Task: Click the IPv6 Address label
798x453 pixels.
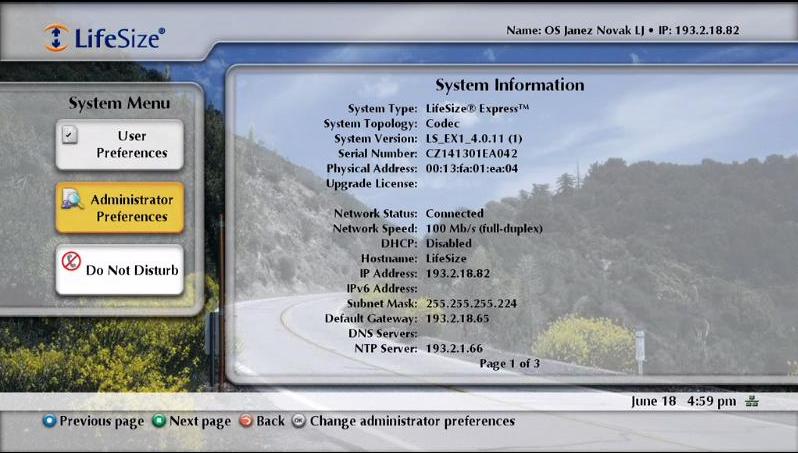Action: click(382, 288)
